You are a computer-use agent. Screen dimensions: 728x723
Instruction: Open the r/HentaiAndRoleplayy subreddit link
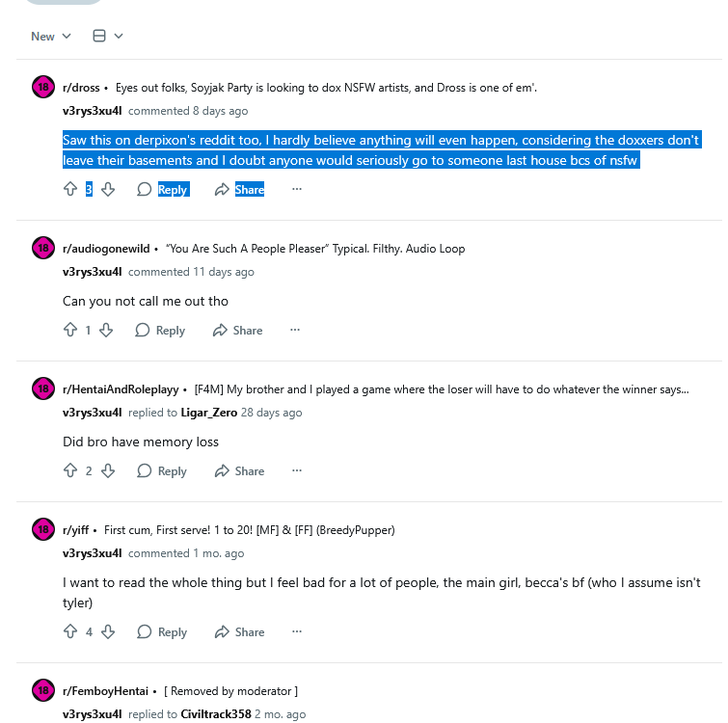[x=121, y=389]
